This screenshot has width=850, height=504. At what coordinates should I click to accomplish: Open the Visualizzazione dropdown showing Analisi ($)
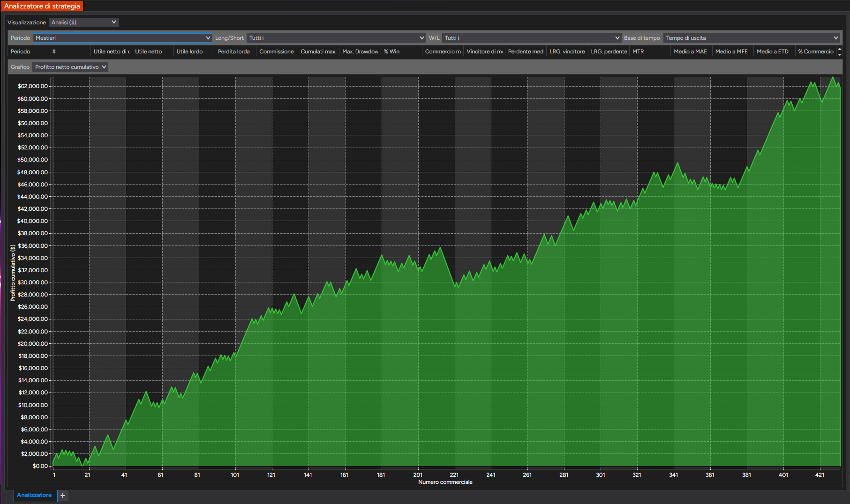coord(84,22)
